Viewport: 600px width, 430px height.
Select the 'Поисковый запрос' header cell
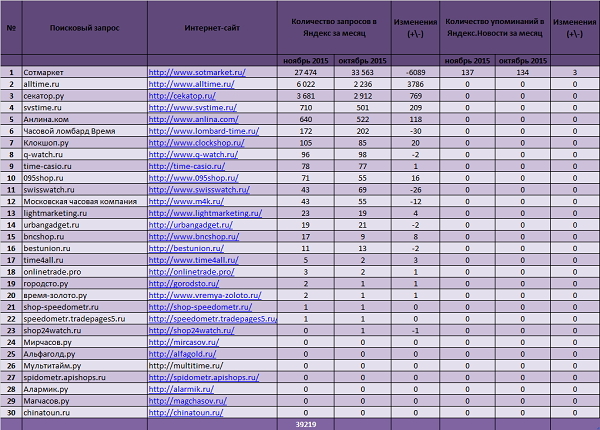pyautogui.click(x=85, y=28)
